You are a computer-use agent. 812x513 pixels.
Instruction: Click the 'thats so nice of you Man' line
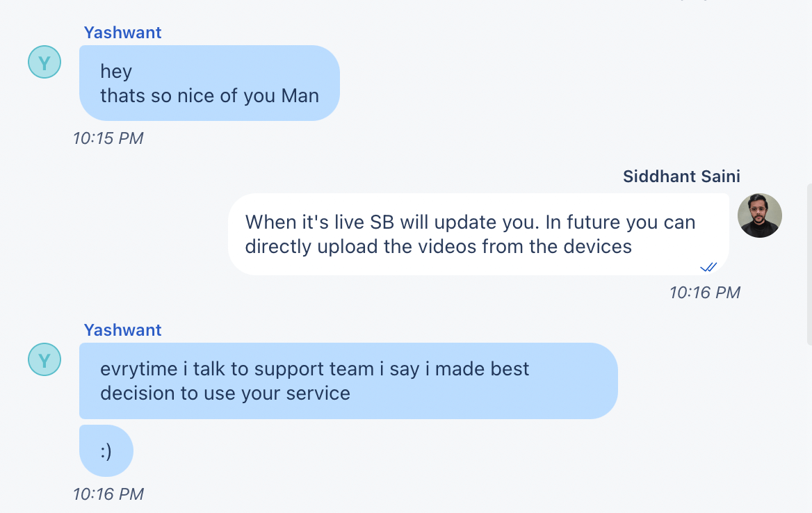[x=209, y=96]
